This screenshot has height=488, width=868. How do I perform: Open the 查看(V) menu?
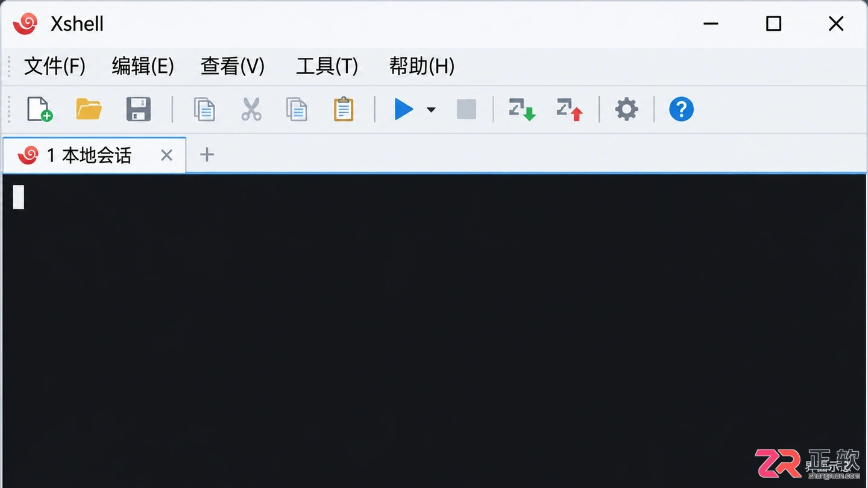tap(233, 66)
